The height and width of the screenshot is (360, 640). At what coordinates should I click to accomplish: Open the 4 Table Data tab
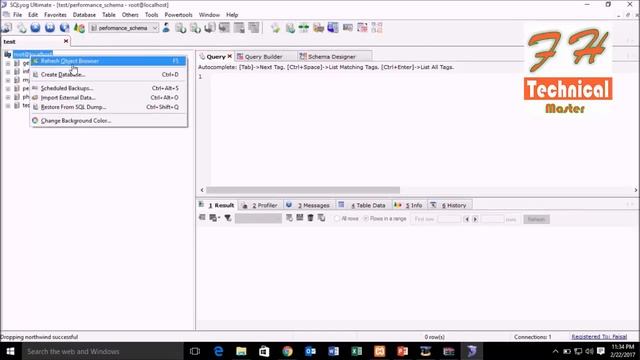click(363, 205)
